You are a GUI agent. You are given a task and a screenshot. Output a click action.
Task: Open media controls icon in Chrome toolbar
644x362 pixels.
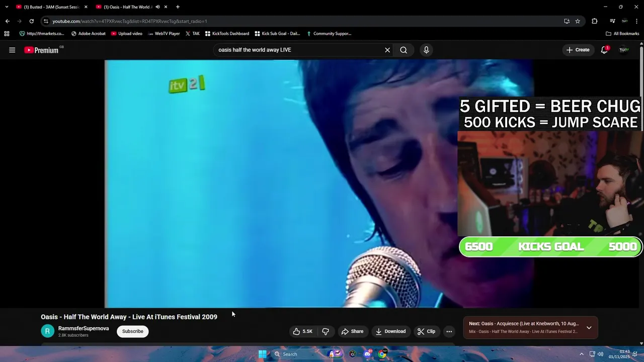[612, 21]
